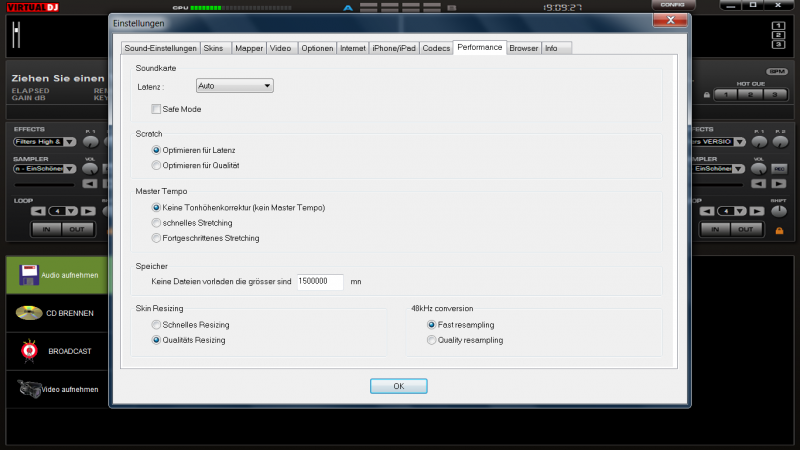The height and width of the screenshot is (450, 800).
Task: Click left deck loop previous arrow
Action: 38,211
